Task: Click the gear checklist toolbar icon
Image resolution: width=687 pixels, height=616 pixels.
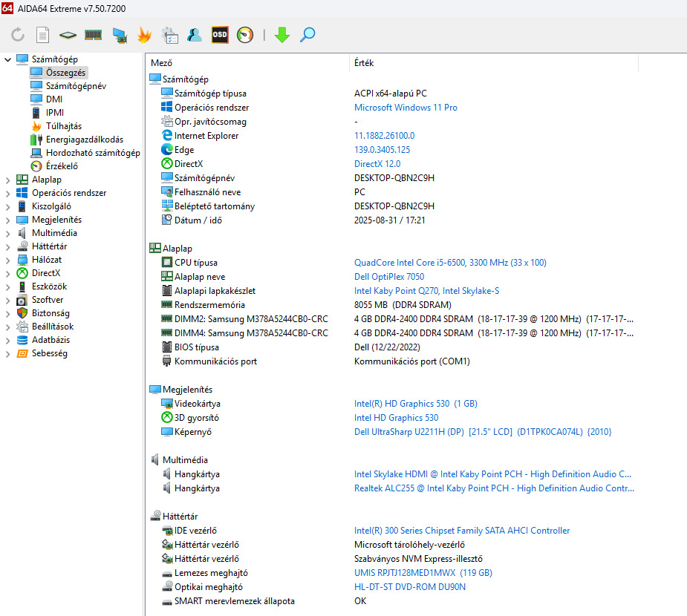Action: pos(169,35)
